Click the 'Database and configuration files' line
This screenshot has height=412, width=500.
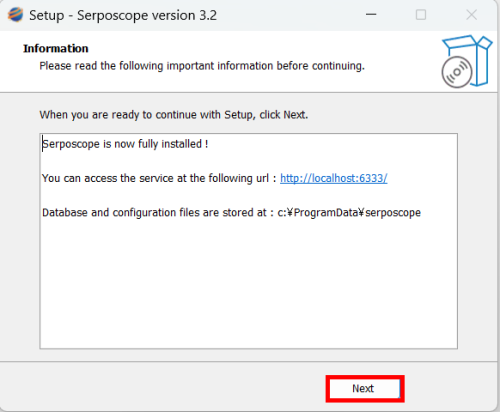231,212
